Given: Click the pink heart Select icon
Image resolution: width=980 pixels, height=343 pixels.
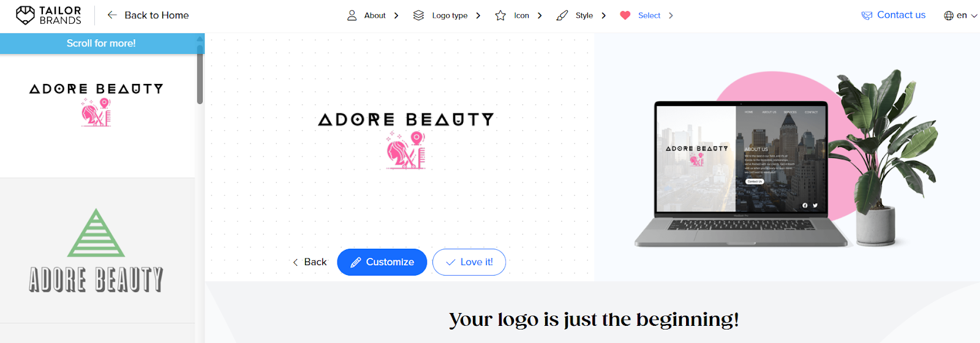Looking at the screenshot, I should 625,15.
